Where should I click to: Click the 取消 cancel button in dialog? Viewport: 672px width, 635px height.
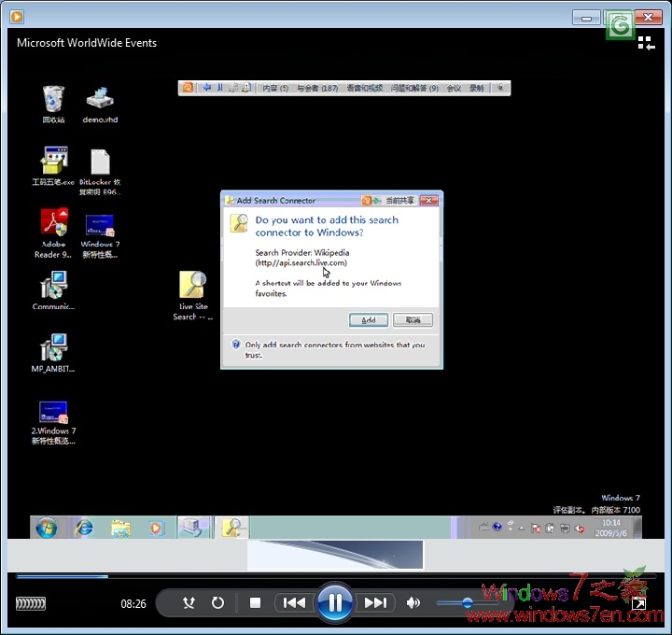(413, 320)
